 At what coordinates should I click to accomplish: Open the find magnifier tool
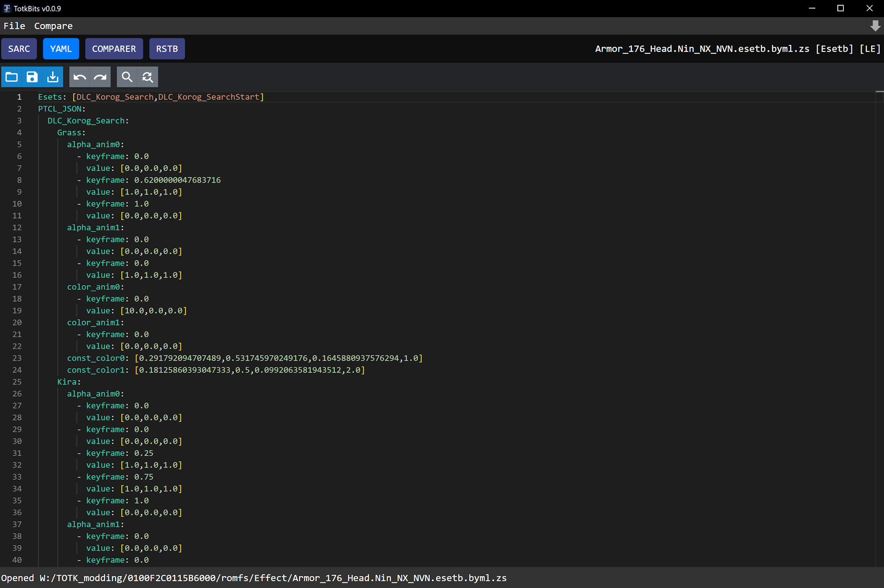tap(127, 77)
